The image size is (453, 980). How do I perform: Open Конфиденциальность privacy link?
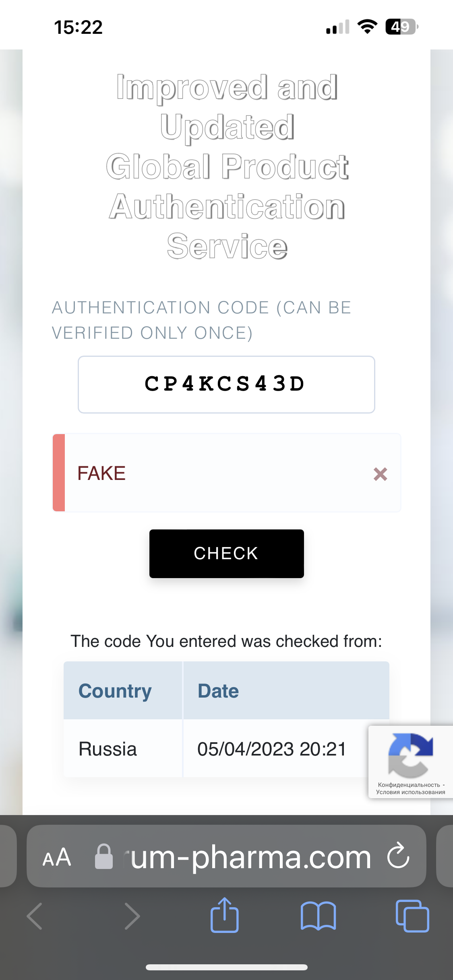[409, 784]
